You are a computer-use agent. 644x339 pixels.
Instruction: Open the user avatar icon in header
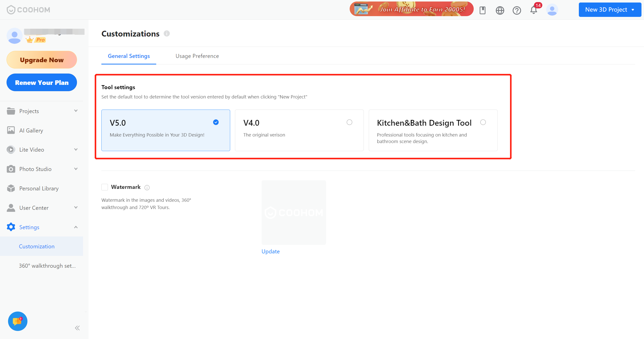[552, 10]
